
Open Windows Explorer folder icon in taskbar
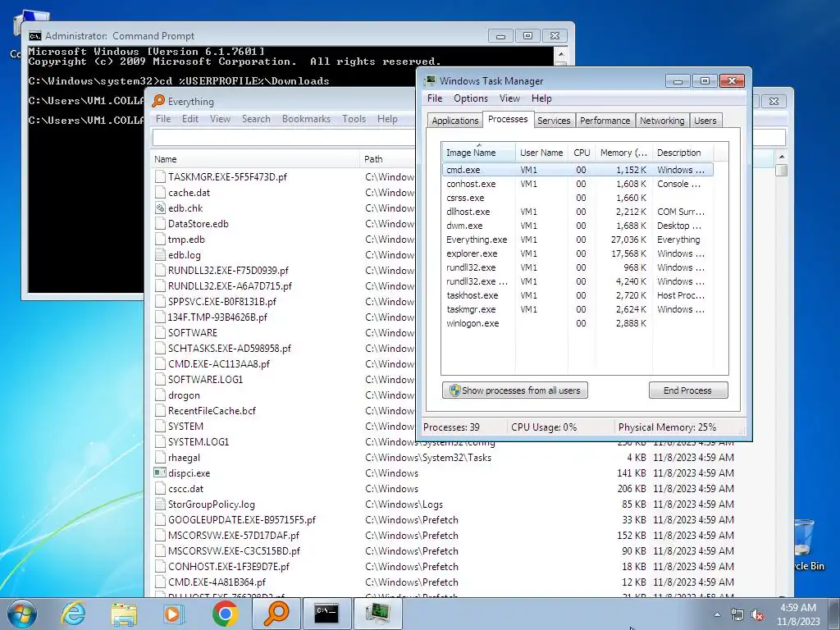tap(124, 614)
